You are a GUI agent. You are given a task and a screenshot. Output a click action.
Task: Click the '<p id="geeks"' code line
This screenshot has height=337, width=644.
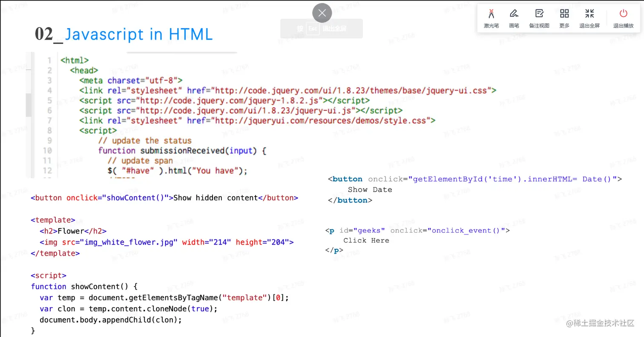[417, 231]
